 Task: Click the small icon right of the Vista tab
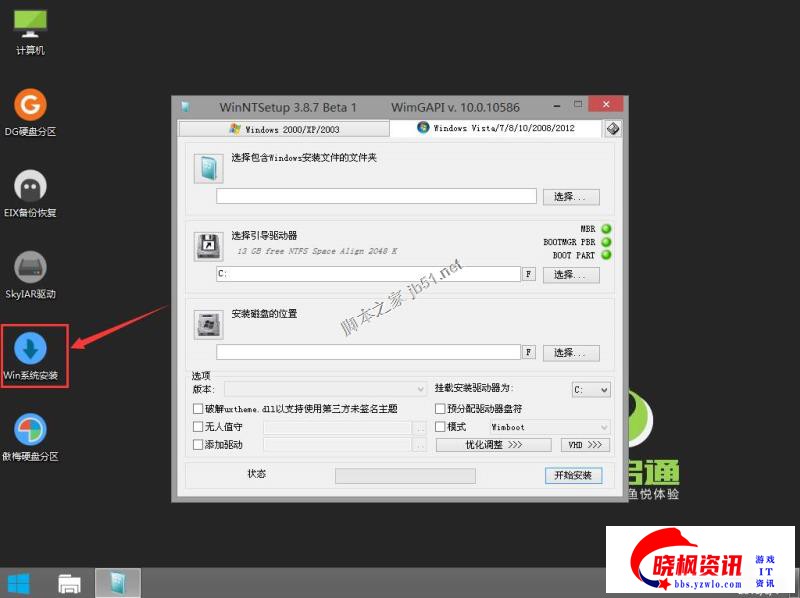pos(612,128)
